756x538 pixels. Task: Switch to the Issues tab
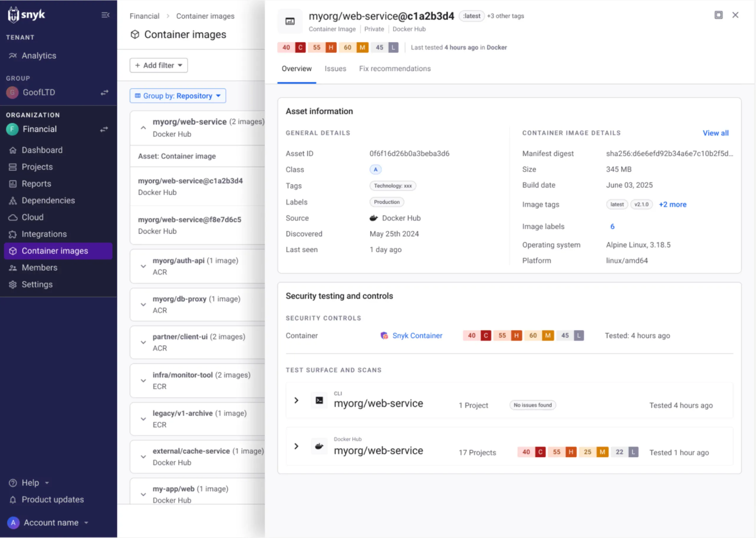click(335, 69)
